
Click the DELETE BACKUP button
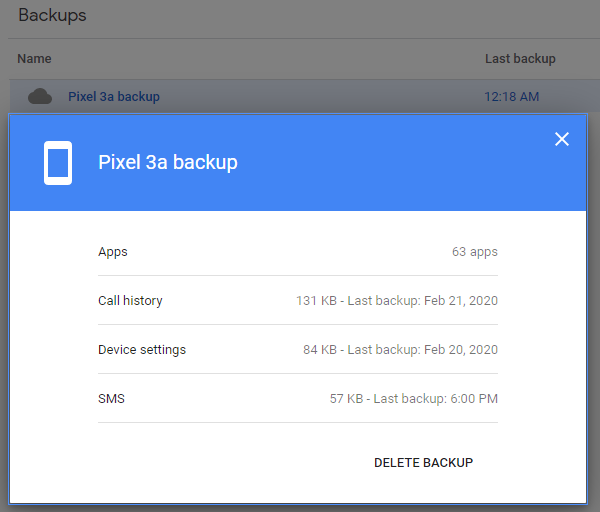coord(423,463)
